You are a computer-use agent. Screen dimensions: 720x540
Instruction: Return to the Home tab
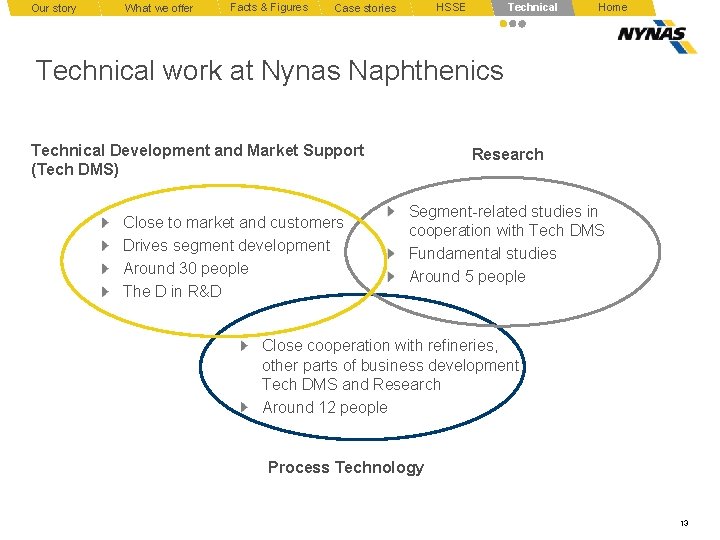[613, 8]
